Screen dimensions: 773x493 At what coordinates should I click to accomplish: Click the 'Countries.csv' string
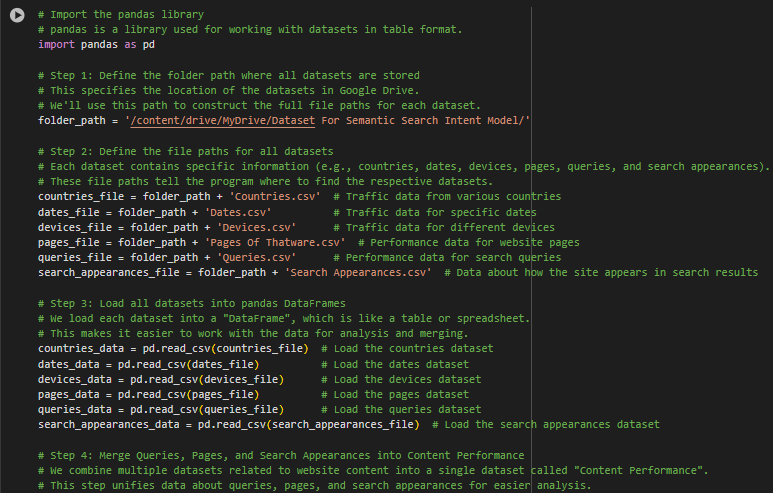pos(275,196)
